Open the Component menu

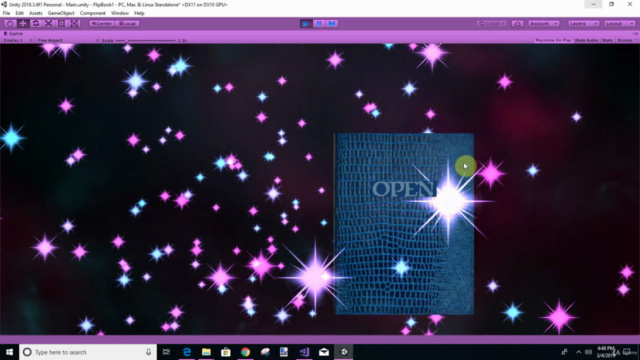pos(93,13)
